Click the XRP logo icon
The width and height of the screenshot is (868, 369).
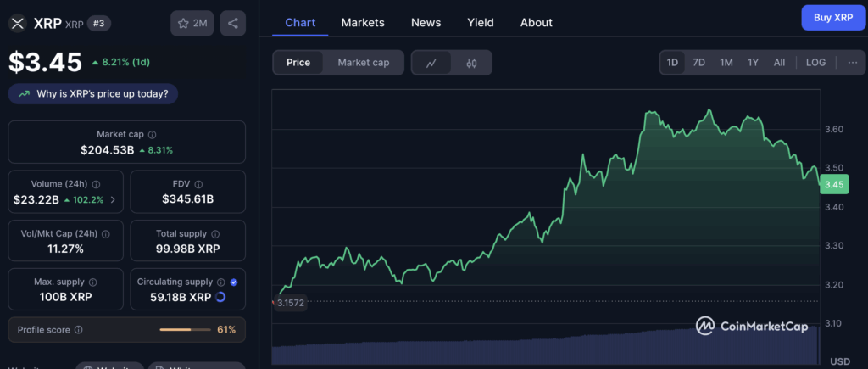pos(19,23)
